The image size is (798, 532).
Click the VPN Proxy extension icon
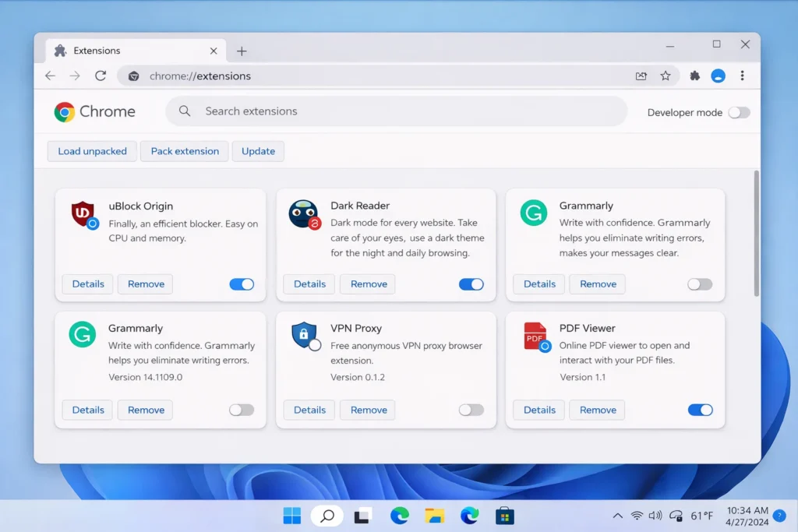[304, 337]
